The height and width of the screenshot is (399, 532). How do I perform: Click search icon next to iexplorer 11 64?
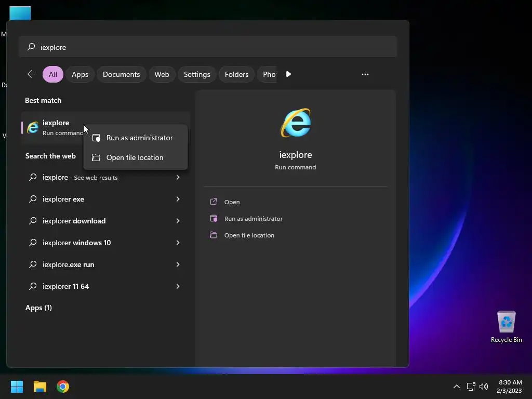(33, 286)
